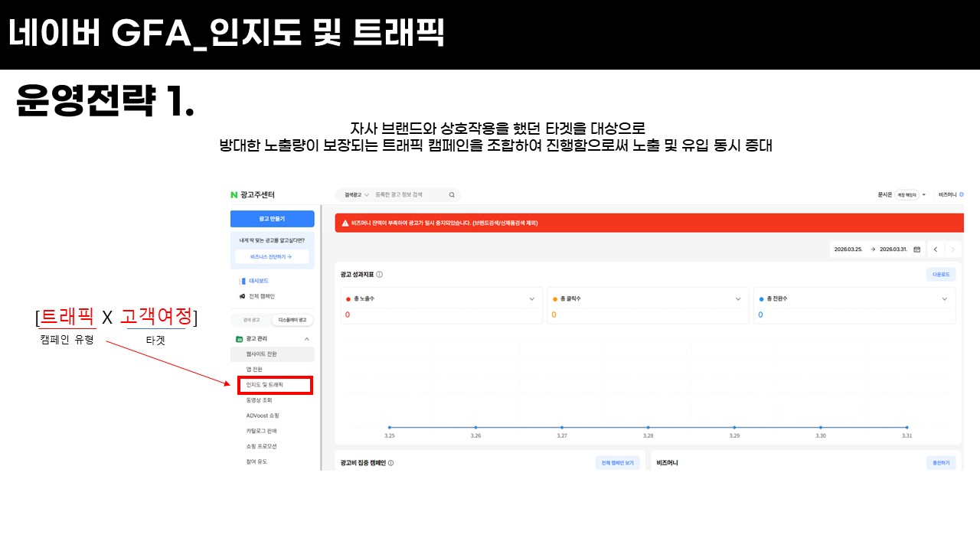Switch to 디스플레이 광고 toggle
This screenshot has width=980, height=551.
[x=292, y=320]
